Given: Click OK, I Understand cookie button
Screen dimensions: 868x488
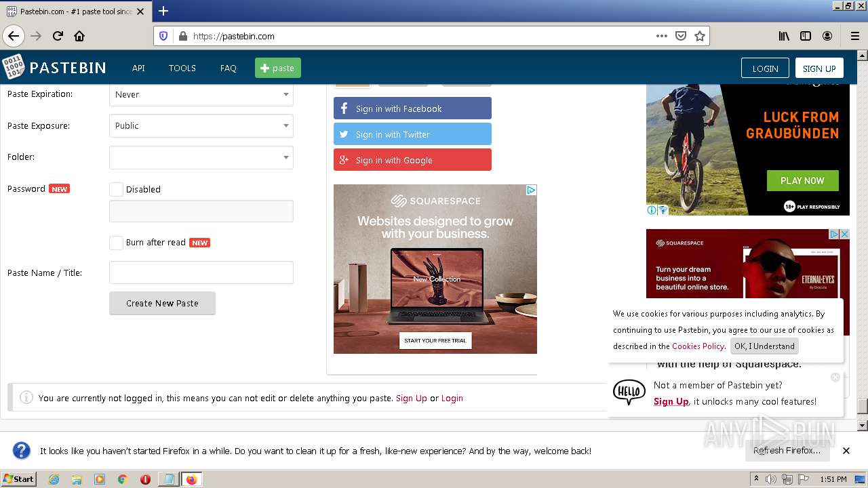Looking at the screenshot, I should (764, 346).
